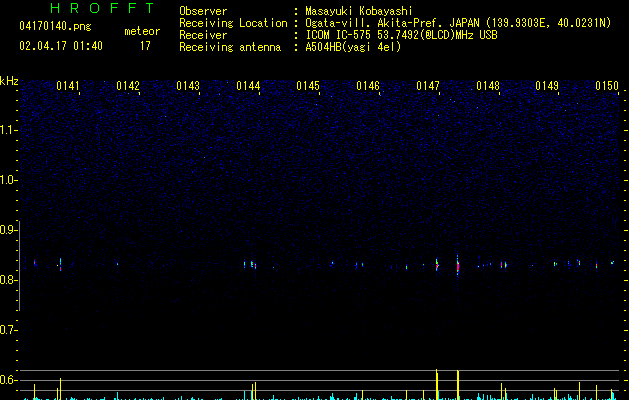This screenshot has width=629, height=400.
Task: Click the 0141 time marker
Action: [68, 86]
